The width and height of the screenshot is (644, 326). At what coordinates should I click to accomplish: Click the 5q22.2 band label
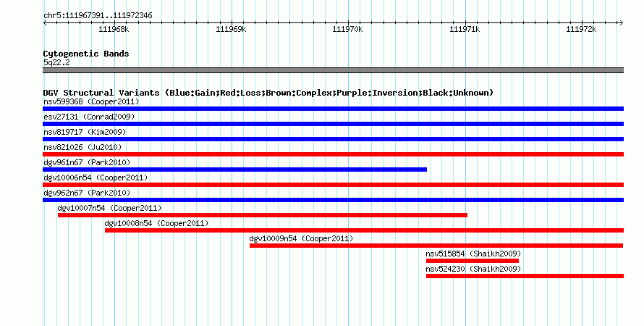56,62
